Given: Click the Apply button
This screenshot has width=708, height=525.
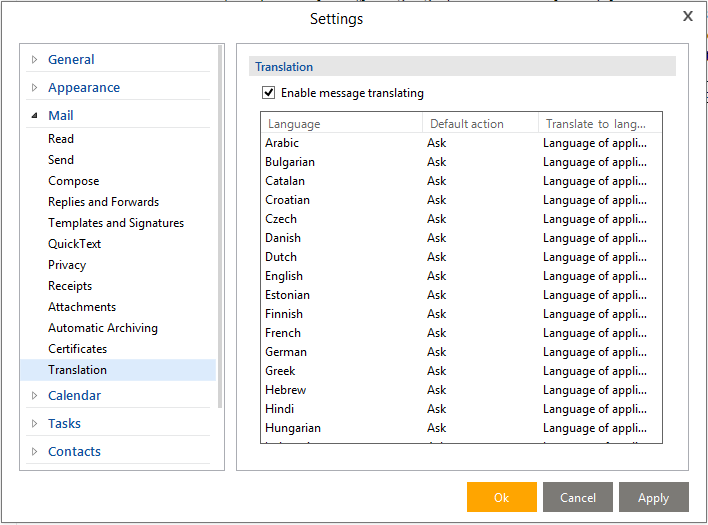Looking at the screenshot, I should coord(653,497).
